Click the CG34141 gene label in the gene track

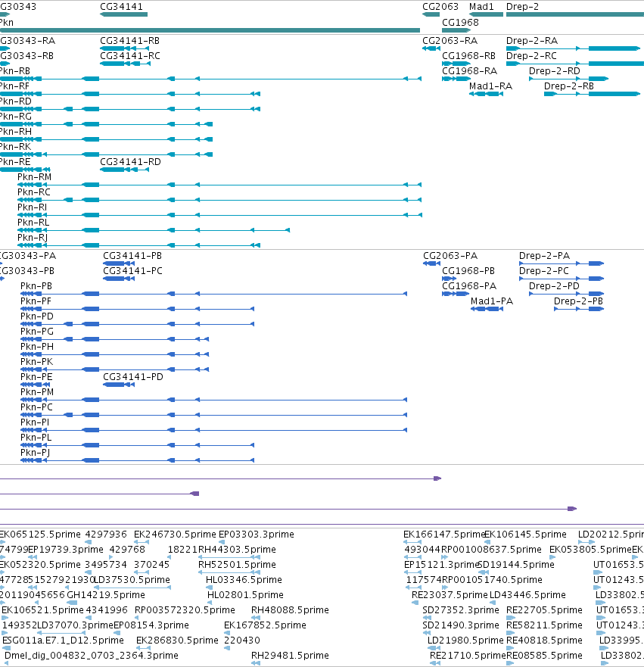pyautogui.click(x=121, y=7)
